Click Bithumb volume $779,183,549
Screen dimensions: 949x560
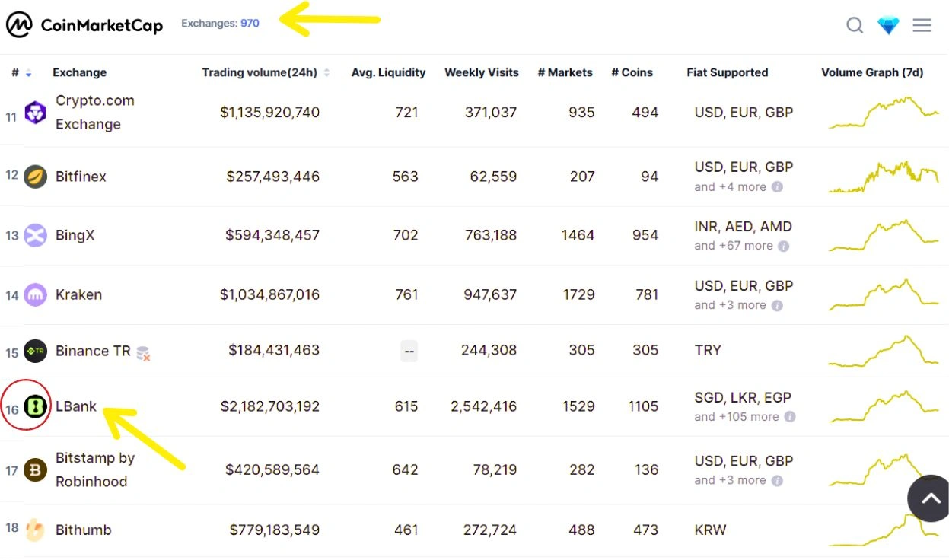click(275, 530)
